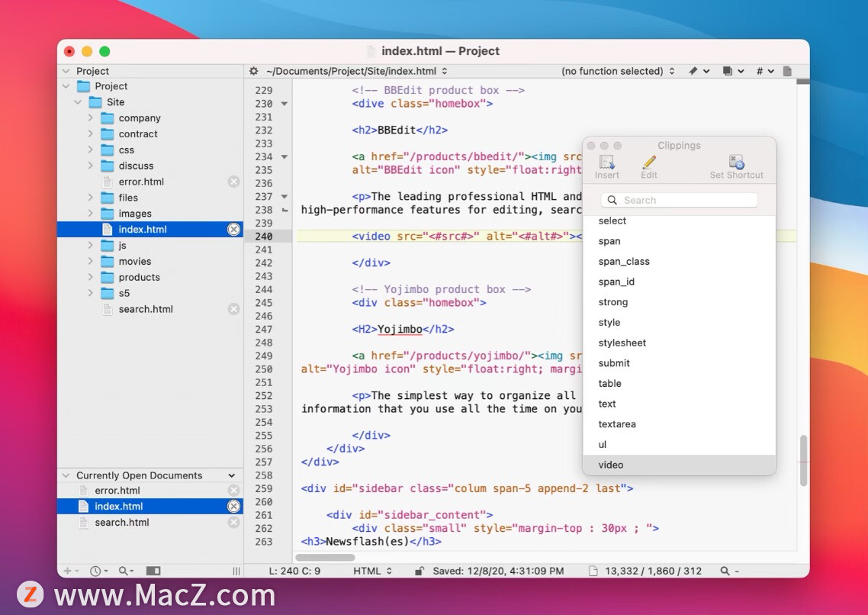This screenshot has height=615, width=868.
Task: Open Currently Open Documents options chevron
Action: click(231, 475)
